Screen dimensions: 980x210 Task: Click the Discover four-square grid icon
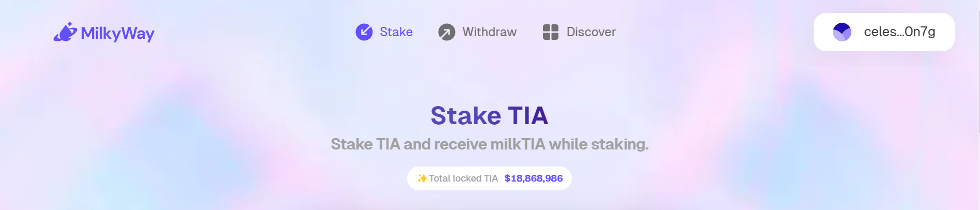pyautogui.click(x=551, y=32)
